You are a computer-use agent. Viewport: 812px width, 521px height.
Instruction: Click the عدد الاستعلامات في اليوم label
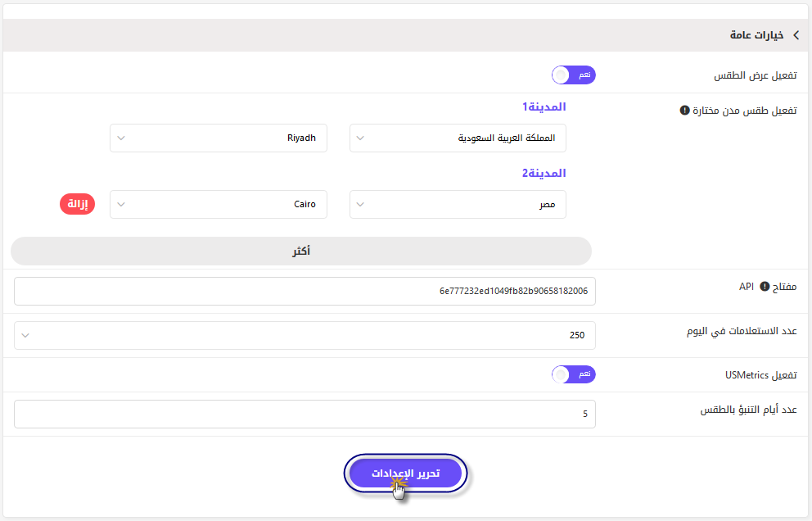click(742, 331)
